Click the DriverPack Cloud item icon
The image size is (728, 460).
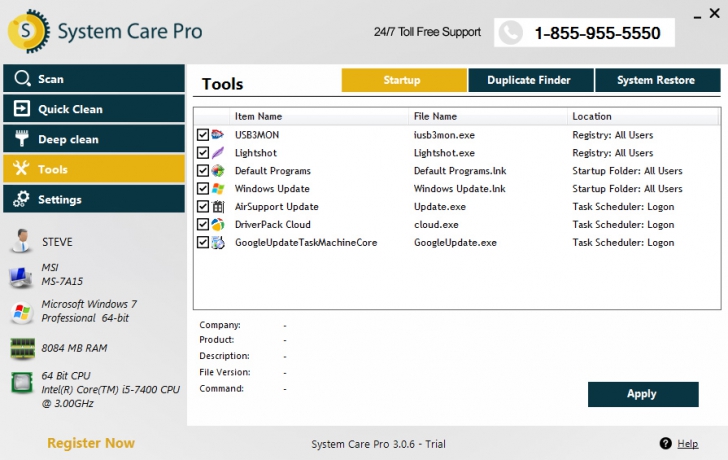[x=218, y=224]
